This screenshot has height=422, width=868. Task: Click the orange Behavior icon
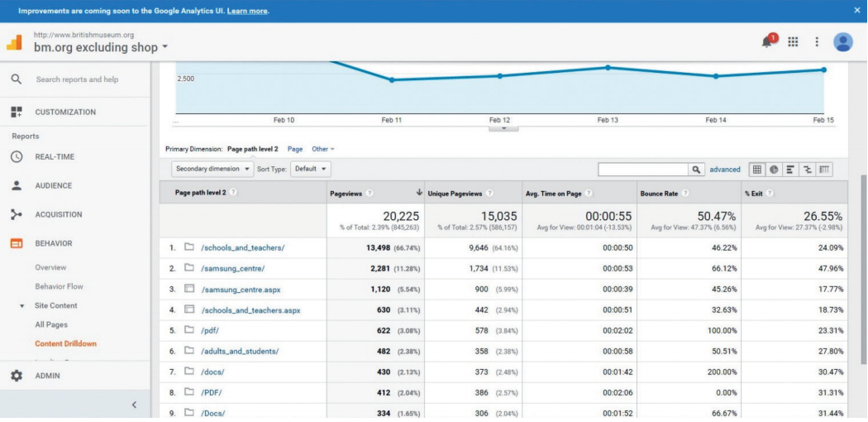(17, 243)
